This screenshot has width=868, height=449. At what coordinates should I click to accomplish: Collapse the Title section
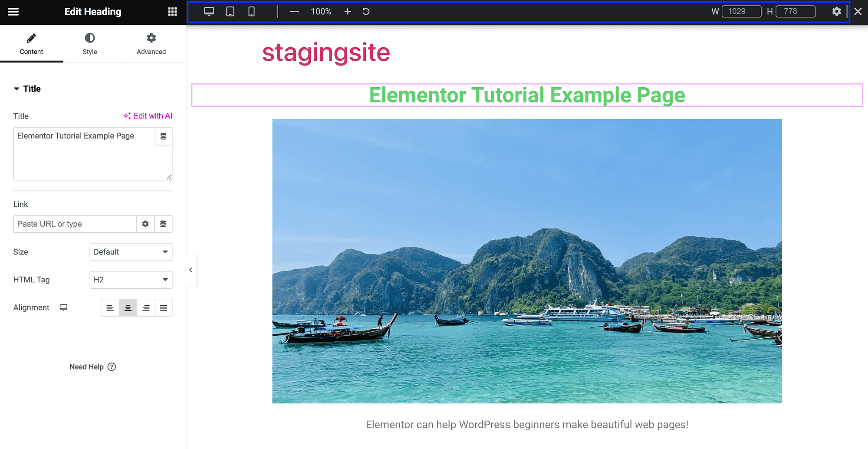click(x=27, y=89)
